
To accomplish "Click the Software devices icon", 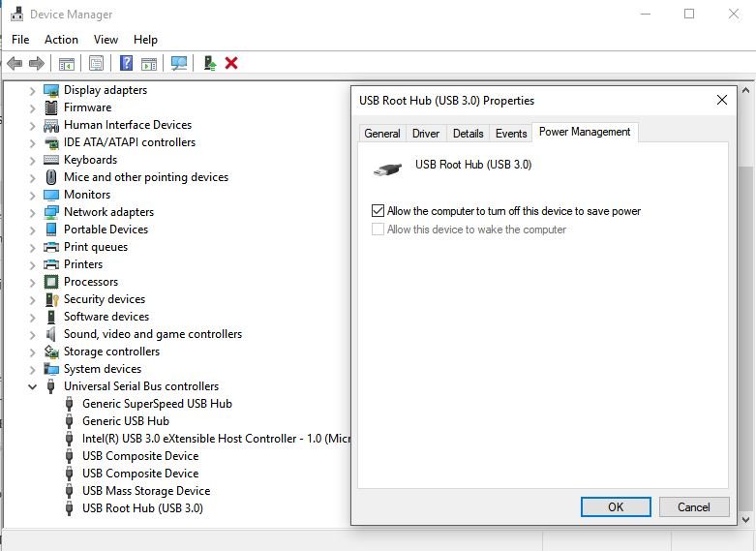I will (51, 317).
